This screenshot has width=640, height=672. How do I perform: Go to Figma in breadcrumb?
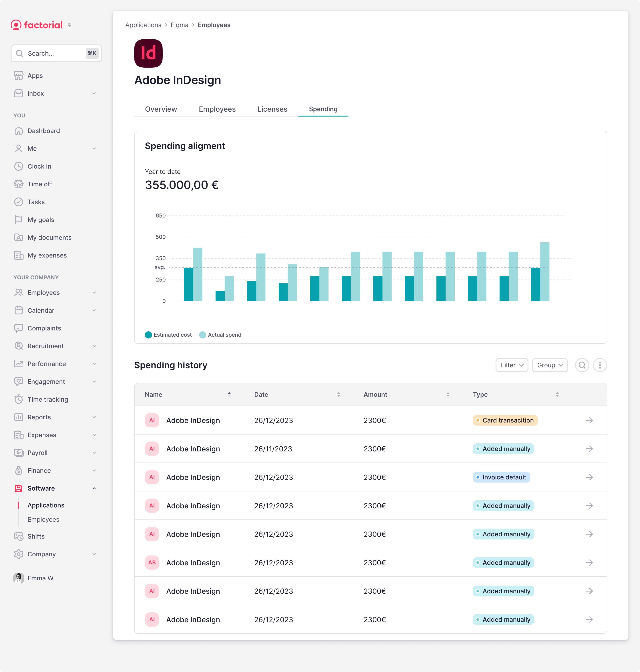tap(180, 25)
